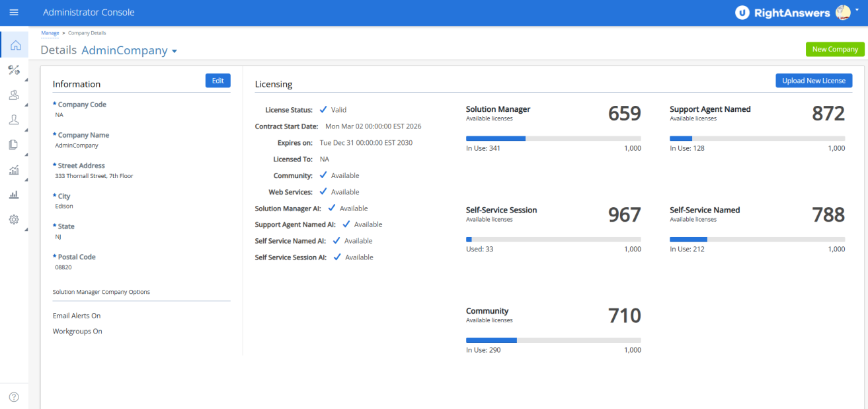Viewport: 868px width, 409px height.
Task: Click the Home icon in sidebar
Action: pos(15,45)
